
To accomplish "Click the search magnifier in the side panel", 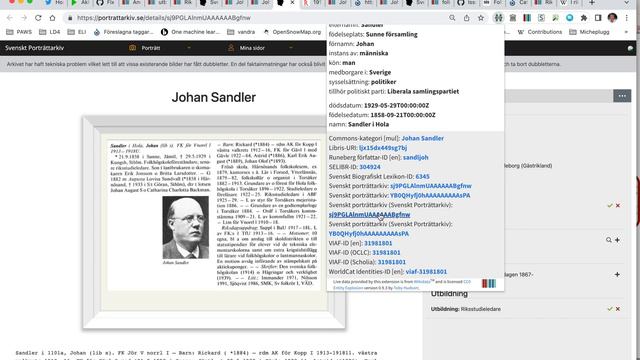I will click(609, 240).
